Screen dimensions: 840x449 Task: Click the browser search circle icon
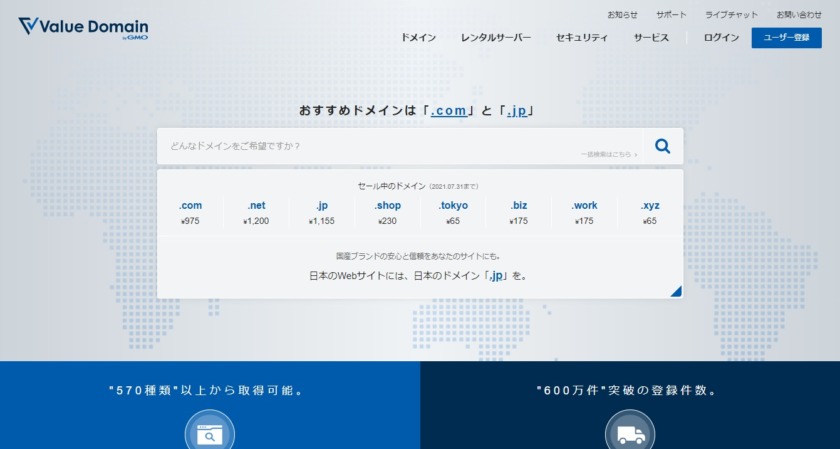(x=209, y=432)
